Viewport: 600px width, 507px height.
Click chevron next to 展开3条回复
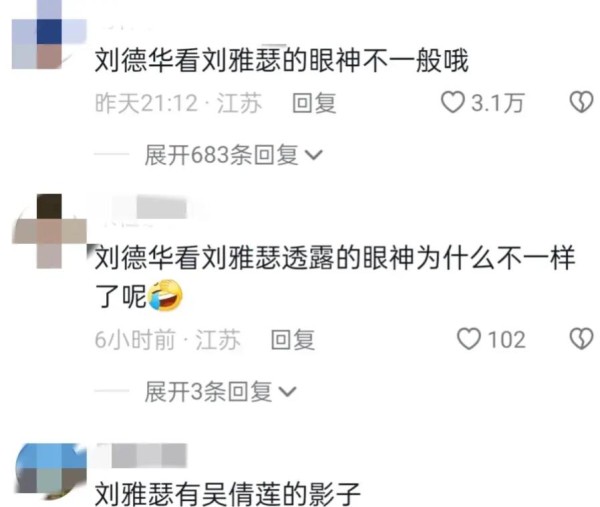[x=287, y=392]
